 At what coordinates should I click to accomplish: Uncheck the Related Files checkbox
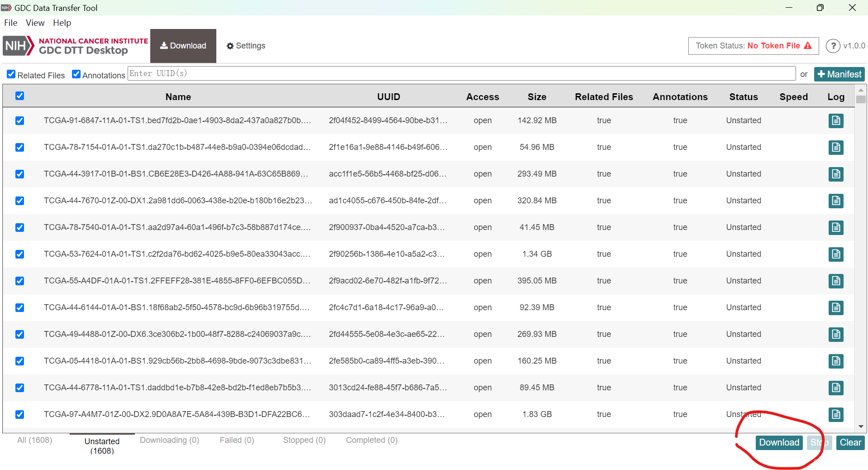(x=11, y=74)
